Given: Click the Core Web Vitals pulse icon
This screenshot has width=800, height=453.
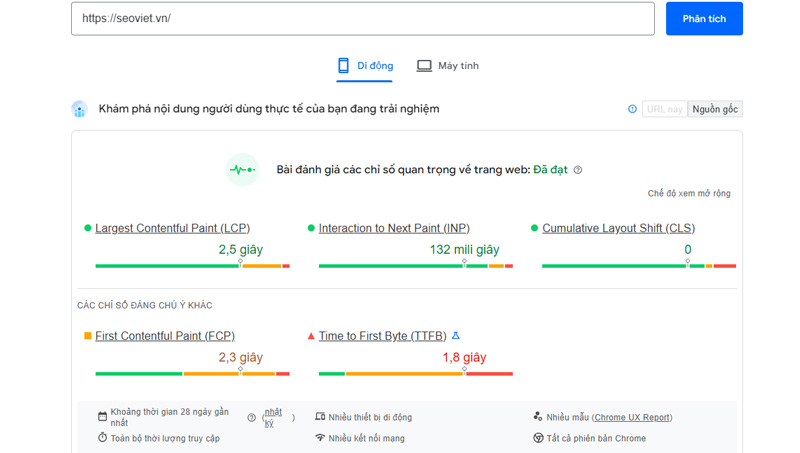Looking at the screenshot, I should 242,170.
